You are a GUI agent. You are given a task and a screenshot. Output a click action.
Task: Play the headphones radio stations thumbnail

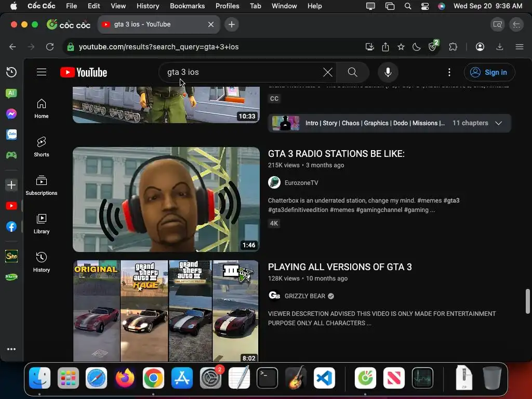pos(166,199)
